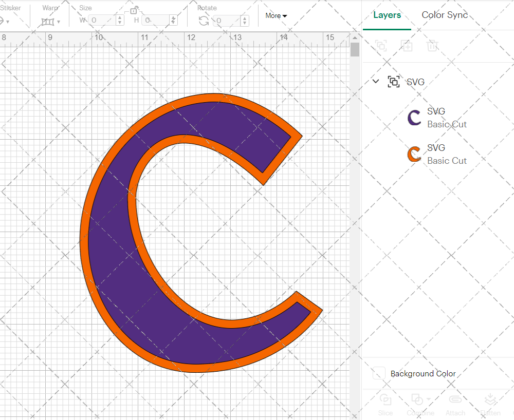This screenshot has width=514, height=420.
Task: Collapse the SVG group chevron
Action: 375,82
